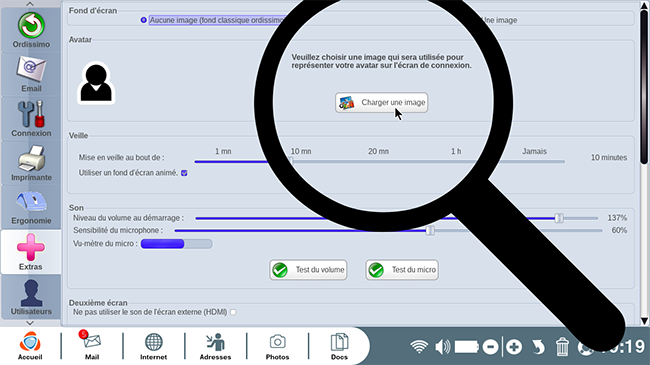
Task: Expand sidebar upward with top chevron
Action: tap(30, 4)
